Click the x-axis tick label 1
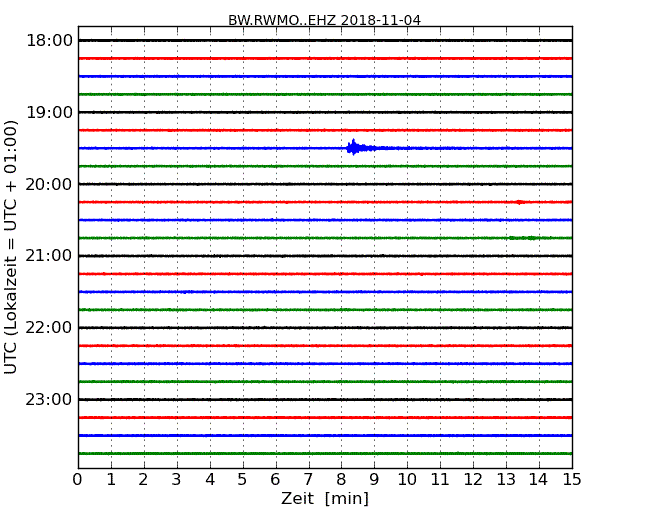This screenshot has height=520, width=650. pos(111,480)
